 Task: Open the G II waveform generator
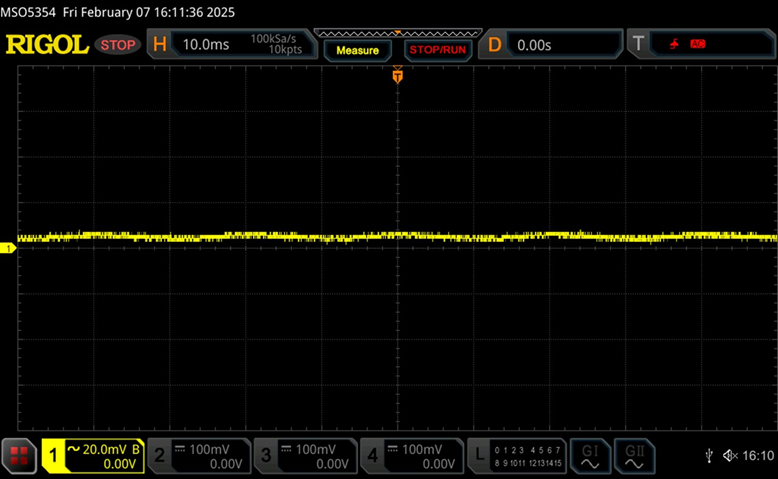point(634,456)
